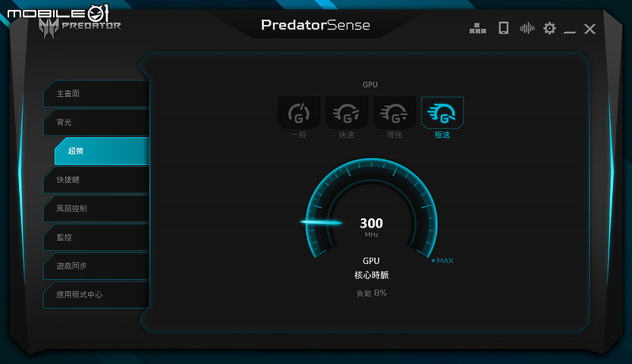Viewport: 632px width, 364px height.
Task: Click the PredatorSense title text
Action: (316, 25)
